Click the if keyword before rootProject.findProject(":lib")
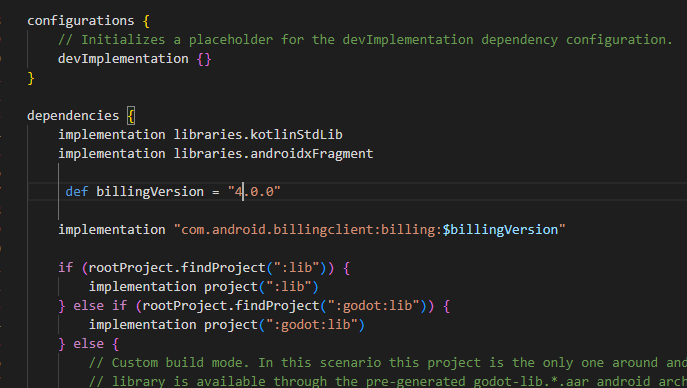The height and width of the screenshot is (388, 687). pos(65,268)
